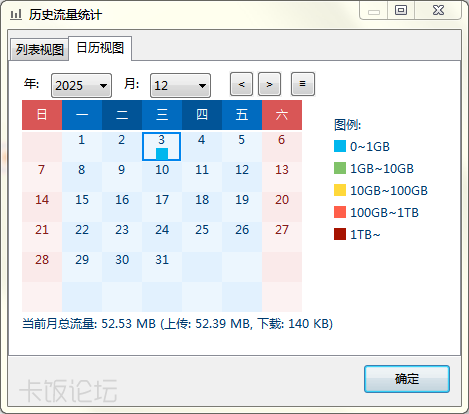This screenshot has height=414, width=469.
Task: Select calendar day 18
Action: click(x=202, y=207)
